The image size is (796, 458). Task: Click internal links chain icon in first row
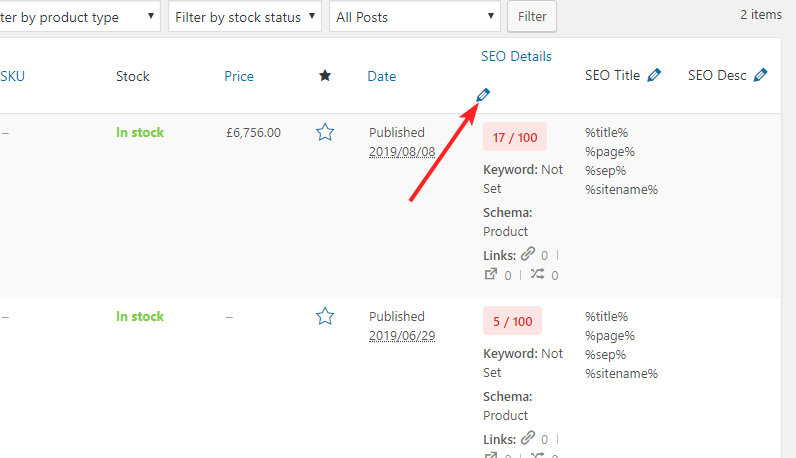click(528, 254)
